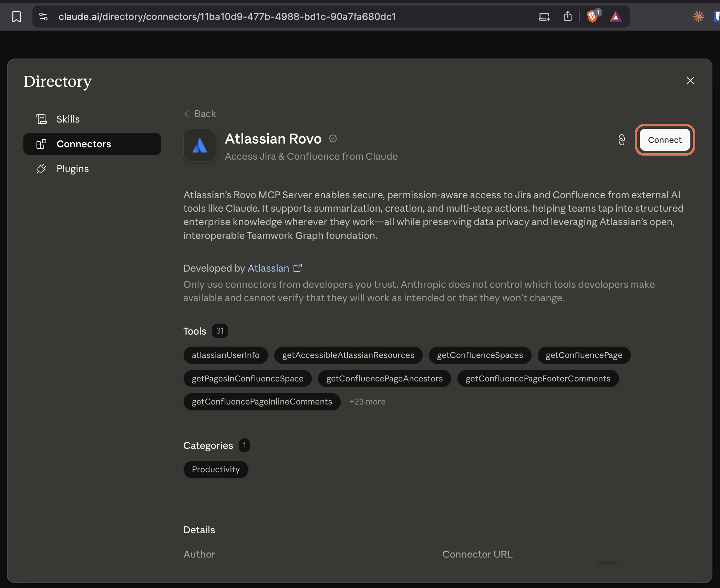The height and width of the screenshot is (588, 720).
Task: Open site settings icon beside the URL
Action: pos(43,17)
